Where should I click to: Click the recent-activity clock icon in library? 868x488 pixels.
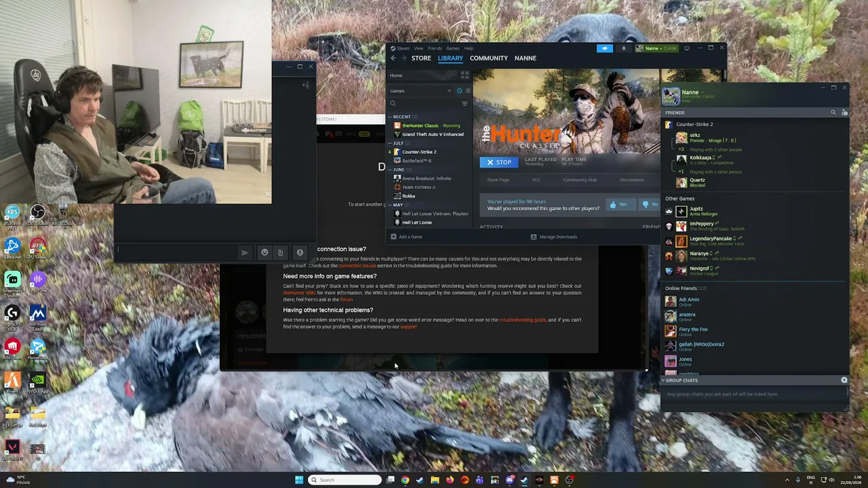click(459, 91)
